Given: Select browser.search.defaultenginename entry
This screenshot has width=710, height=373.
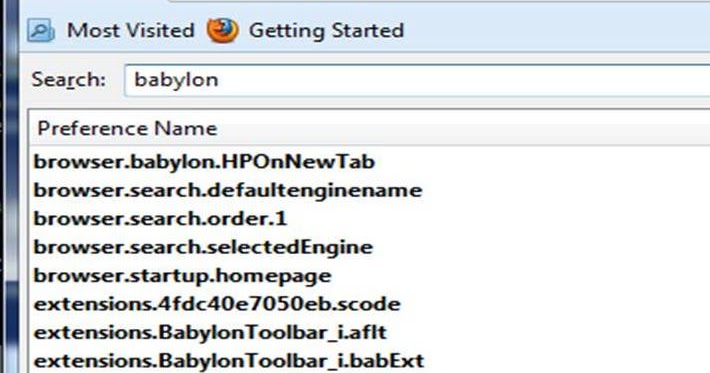Looking at the screenshot, I should 369,190.
